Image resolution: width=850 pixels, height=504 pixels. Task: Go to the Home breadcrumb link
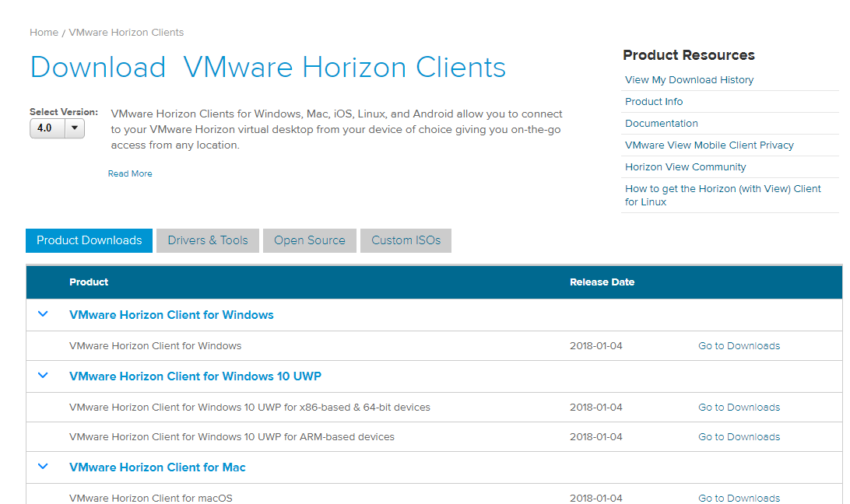44,33
